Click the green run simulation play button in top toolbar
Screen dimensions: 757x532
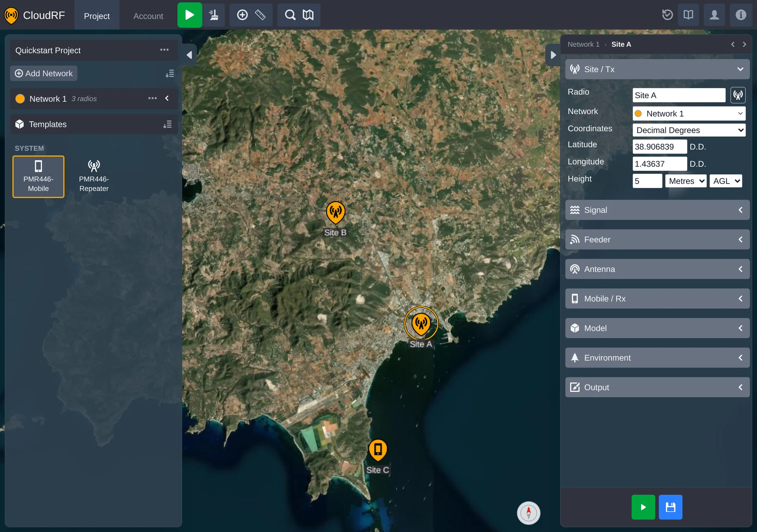coord(190,15)
